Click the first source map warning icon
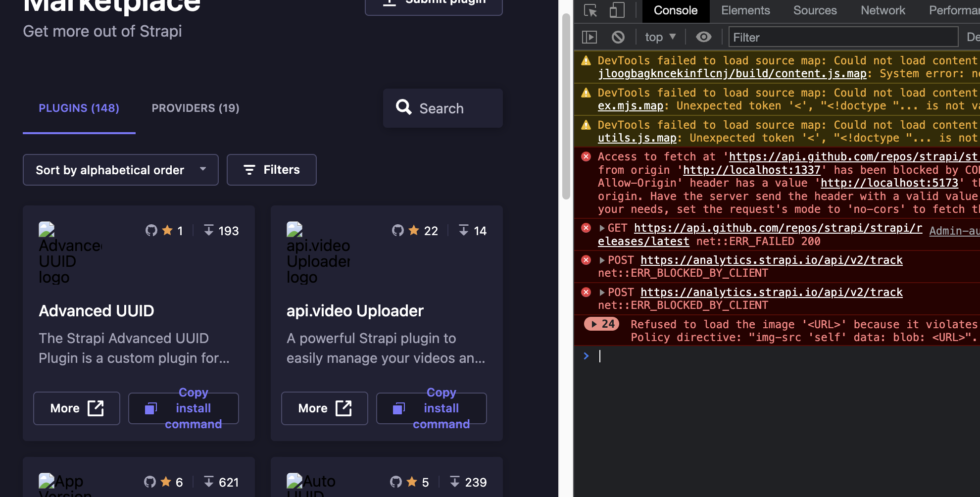This screenshot has height=497, width=980. click(x=586, y=61)
